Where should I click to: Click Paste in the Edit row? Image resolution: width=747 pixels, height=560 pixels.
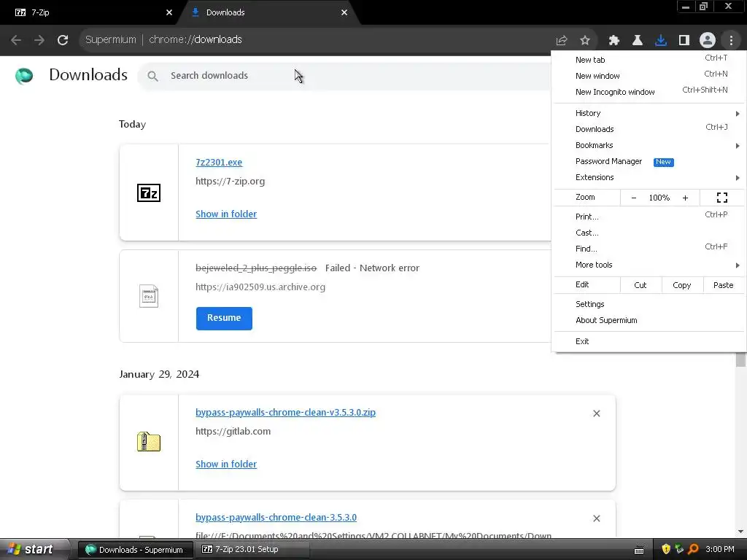[723, 285]
